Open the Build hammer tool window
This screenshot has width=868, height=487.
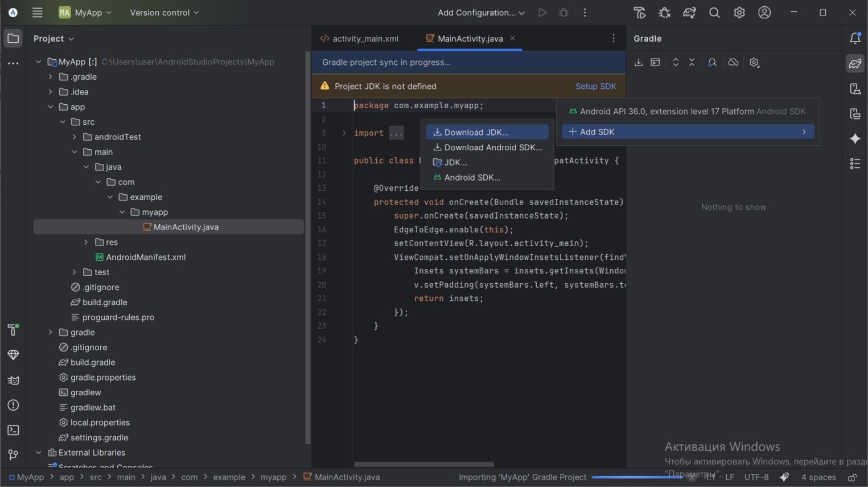point(13,330)
